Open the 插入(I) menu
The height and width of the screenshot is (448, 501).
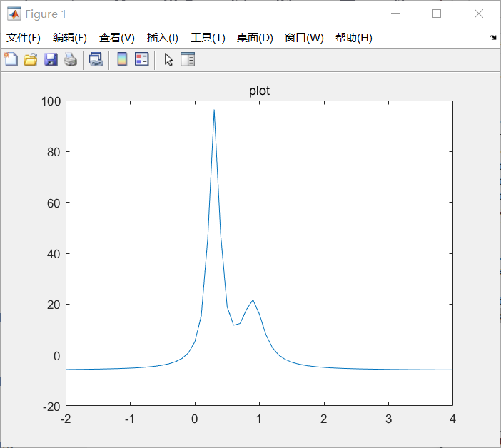click(162, 38)
